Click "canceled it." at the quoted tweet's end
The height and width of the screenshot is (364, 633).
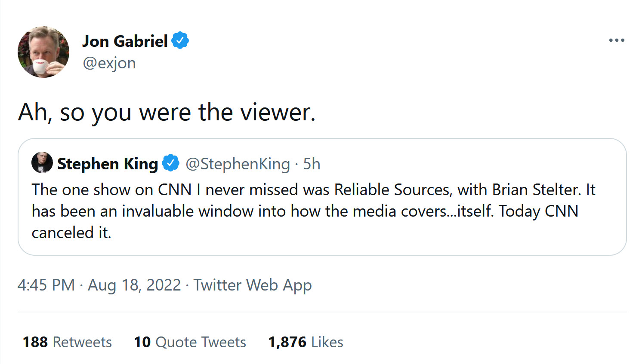click(71, 232)
